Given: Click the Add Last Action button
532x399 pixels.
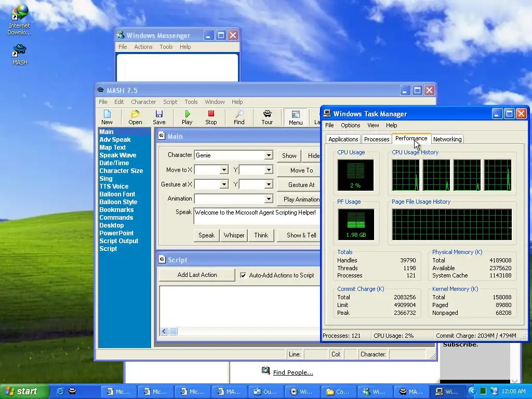Looking at the screenshot, I should click(x=197, y=275).
